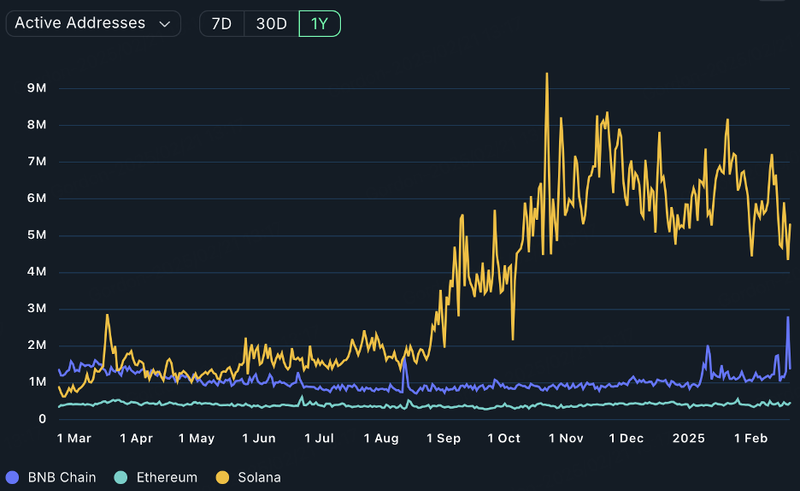Screen dimensions: 800x491
Task: Switch to the 7D time range
Action: pos(221,23)
